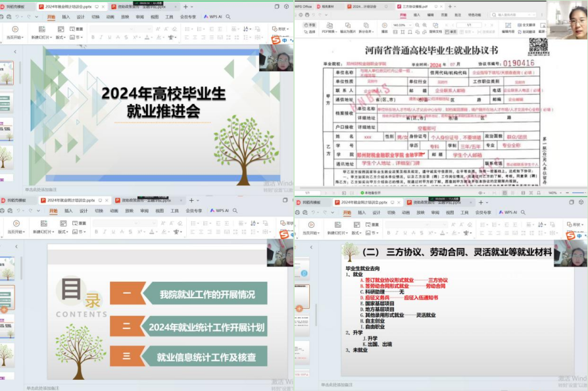Search magnifier in the 三方协议 slide window
The height and width of the screenshot is (391, 588).
pyautogui.click(x=523, y=213)
